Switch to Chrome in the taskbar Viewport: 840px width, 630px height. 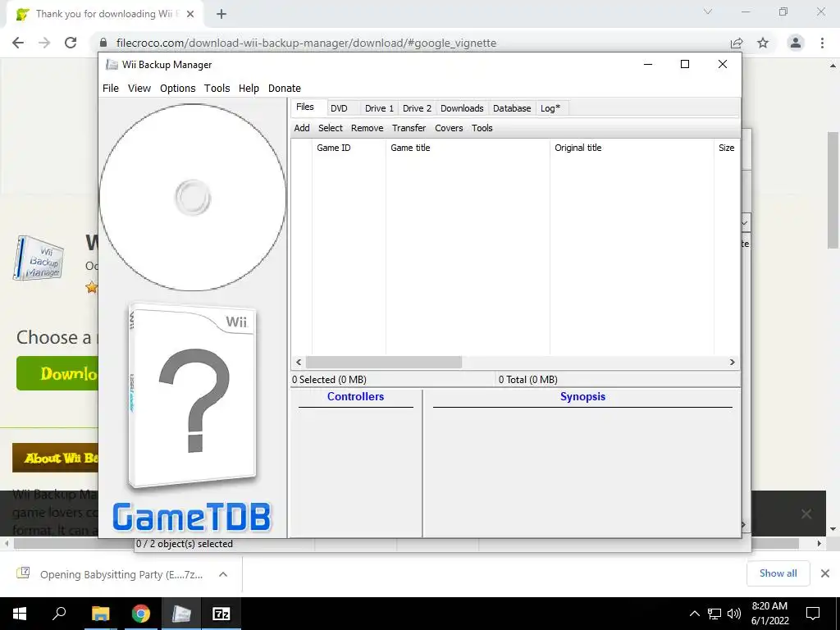[141, 614]
